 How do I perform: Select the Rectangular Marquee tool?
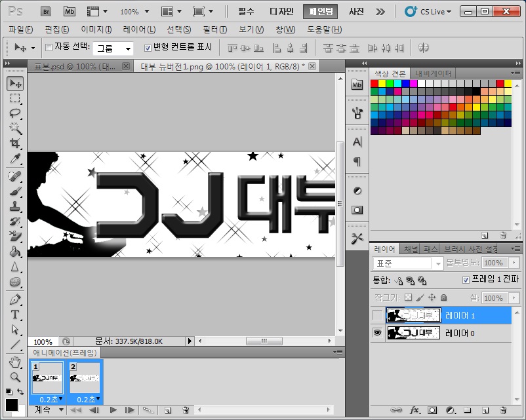click(x=15, y=98)
